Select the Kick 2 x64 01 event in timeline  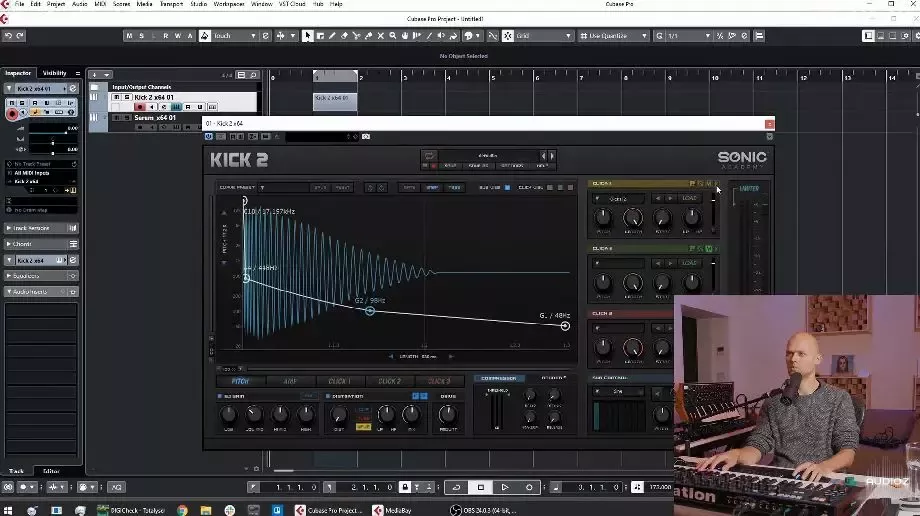(335, 102)
